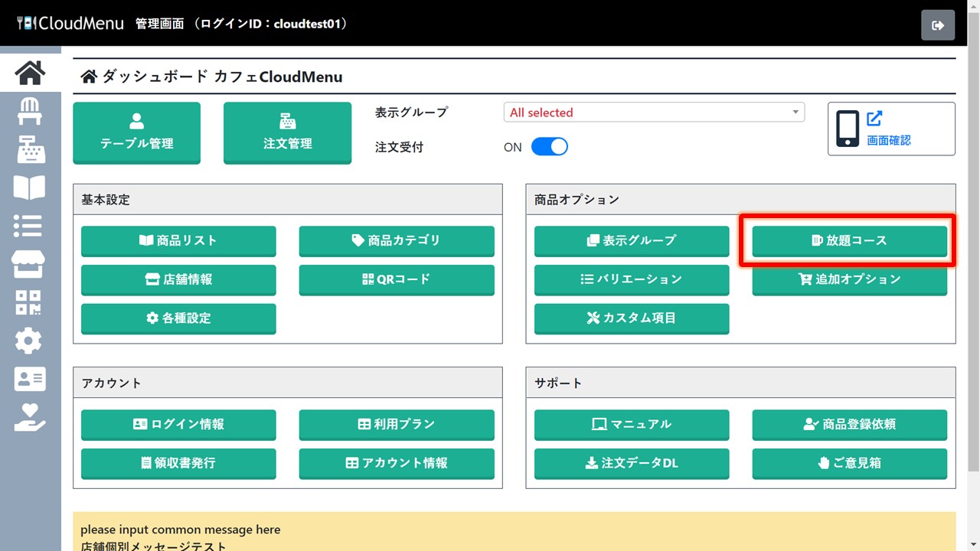This screenshot has width=980, height=551.
Task: Click the home icon in the sidebar
Action: (x=30, y=73)
